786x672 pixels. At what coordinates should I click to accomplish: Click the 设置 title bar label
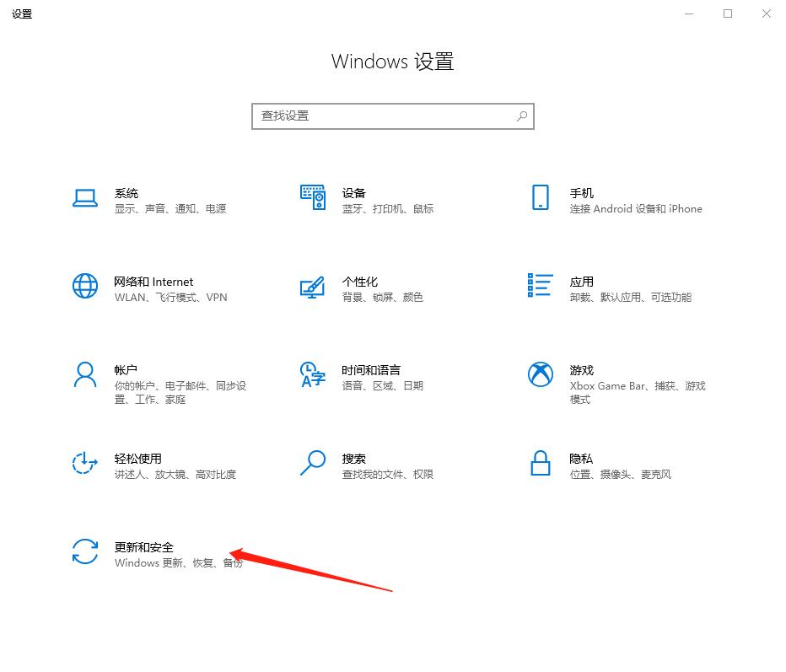(x=22, y=13)
